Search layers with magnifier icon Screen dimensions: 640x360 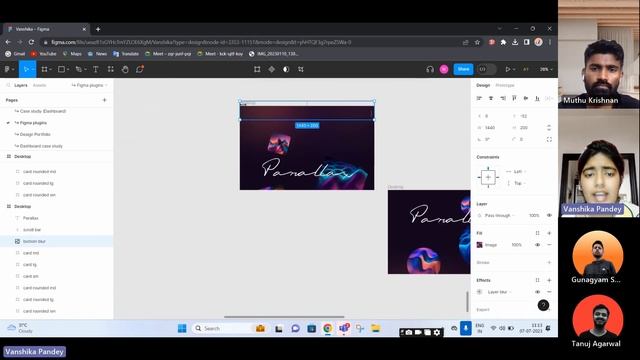8,85
